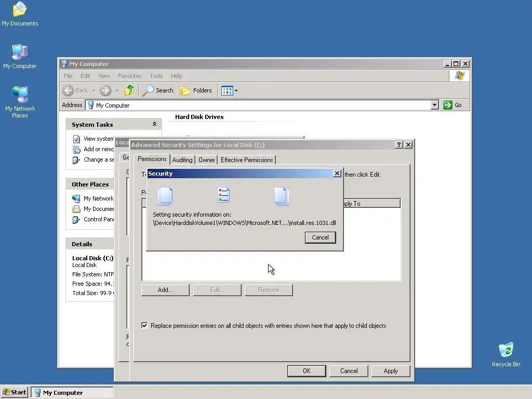Open My Documents desktop icon
Screen dimensions: 532x399
pyautogui.click(x=20, y=14)
